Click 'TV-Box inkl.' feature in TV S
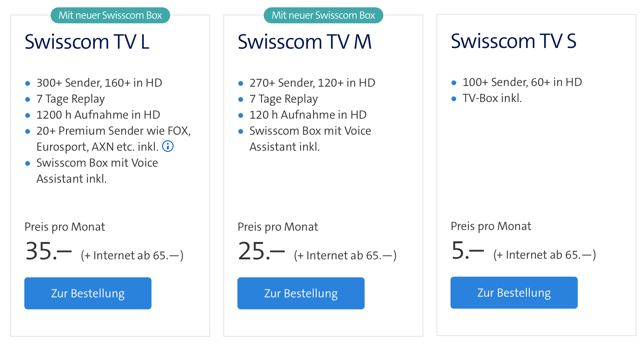Viewport: 644px width, 344px height. 492,98
